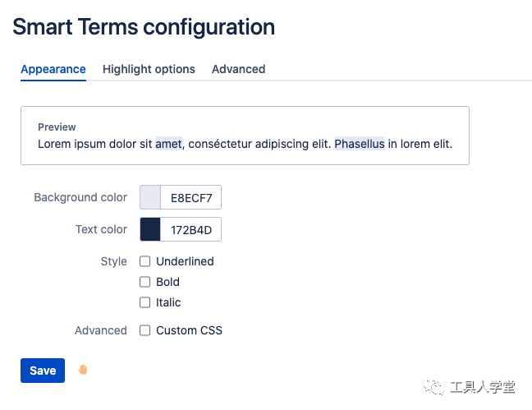Open the Text color swatch
This screenshot has height=410, width=532.
pos(150,229)
